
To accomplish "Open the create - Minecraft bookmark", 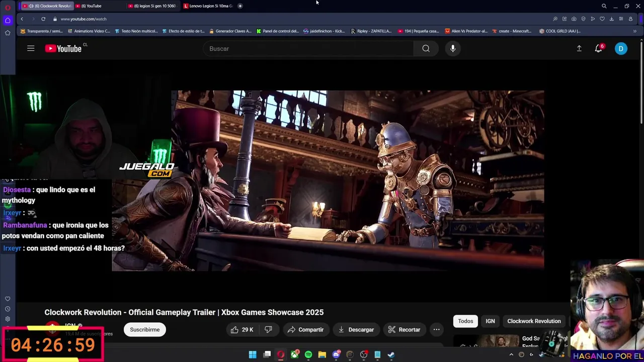I will point(512,31).
